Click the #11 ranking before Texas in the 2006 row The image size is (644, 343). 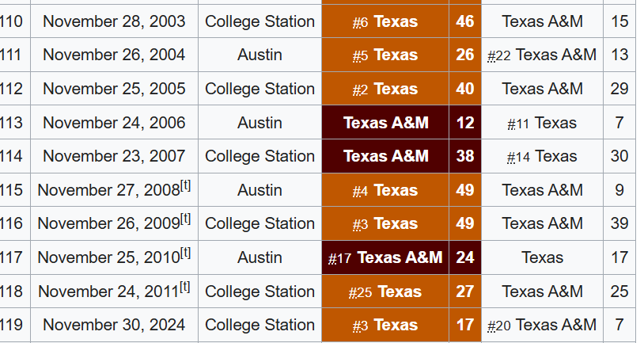point(518,124)
